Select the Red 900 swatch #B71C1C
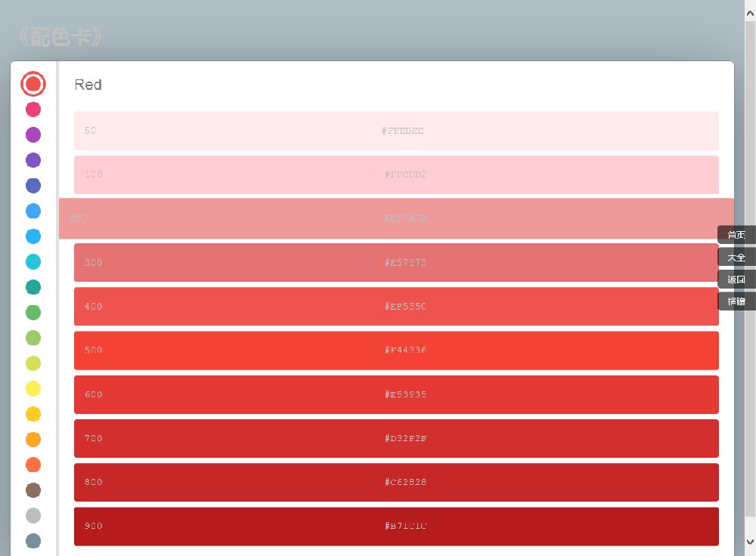 396,527
